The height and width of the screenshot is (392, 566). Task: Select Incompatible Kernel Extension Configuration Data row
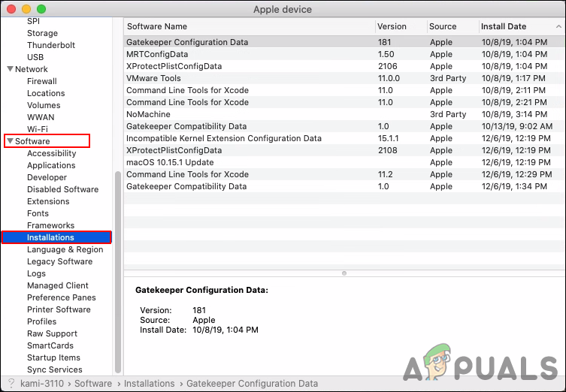(x=344, y=138)
